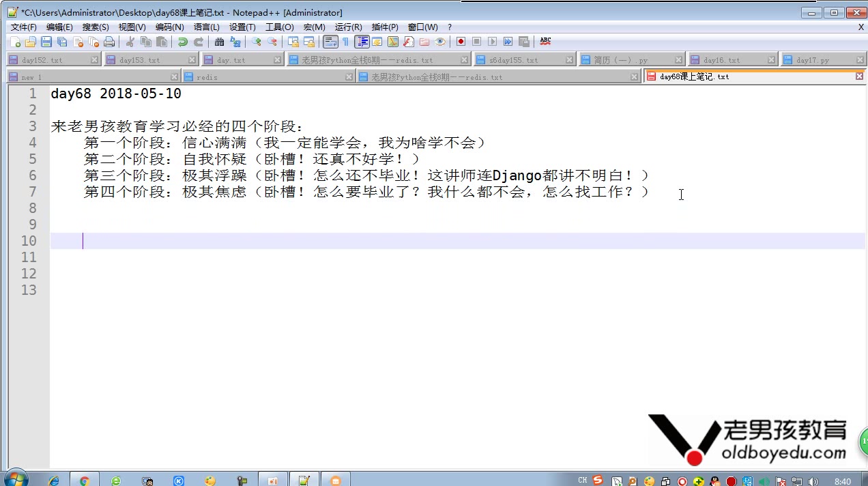The width and height of the screenshot is (868, 486).
Task: Start recording a macro
Action: [461, 42]
